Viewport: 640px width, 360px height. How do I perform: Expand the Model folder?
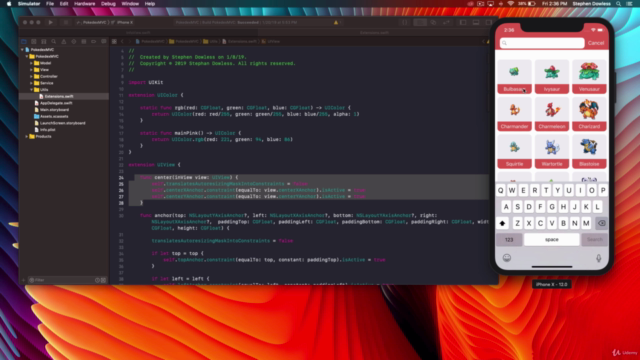31,63
